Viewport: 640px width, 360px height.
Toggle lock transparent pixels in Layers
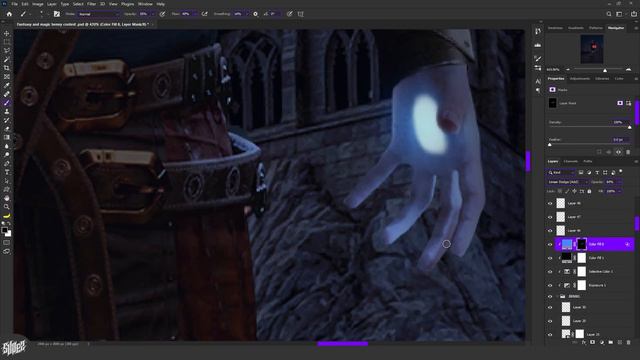point(560,191)
